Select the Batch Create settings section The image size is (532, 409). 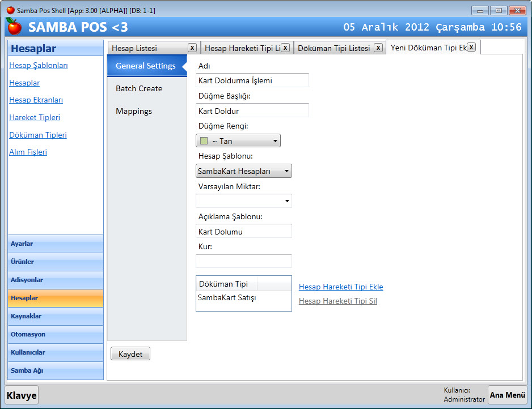click(x=140, y=89)
